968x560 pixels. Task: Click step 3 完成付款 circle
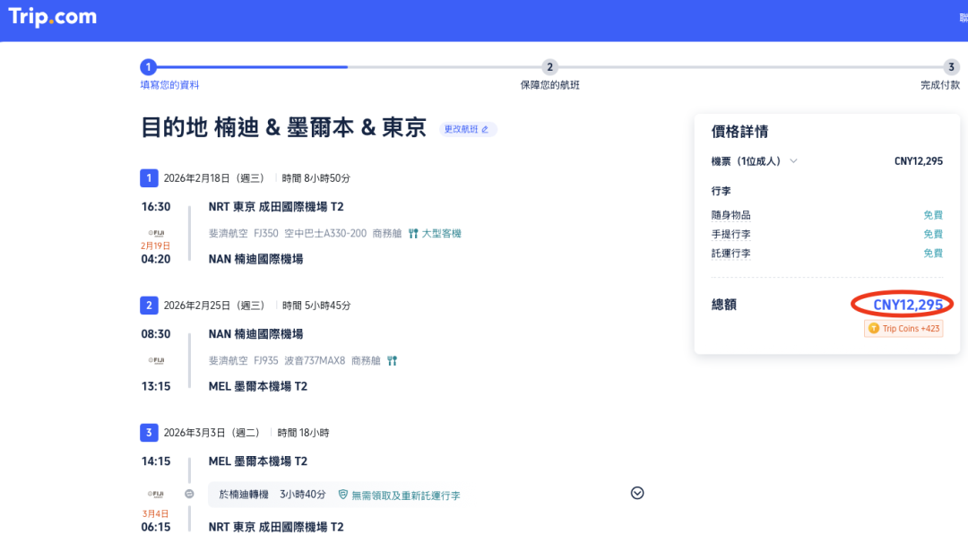click(x=951, y=66)
